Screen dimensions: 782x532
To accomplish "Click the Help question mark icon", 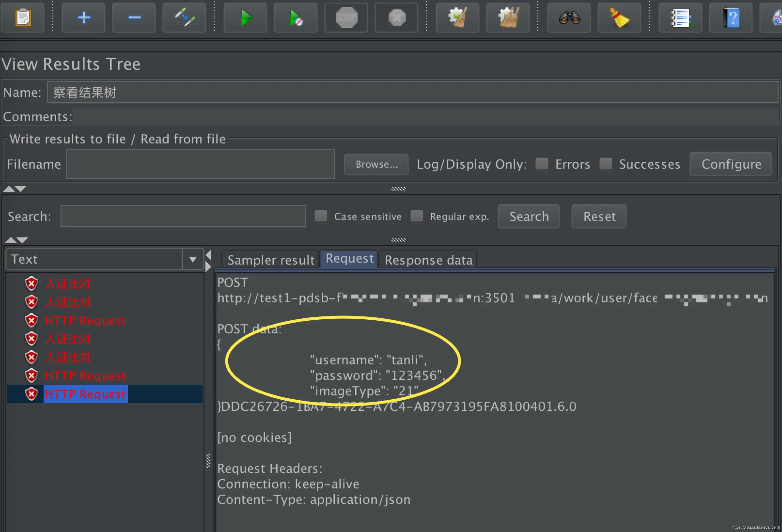I will pyautogui.click(x=730, y=18).
